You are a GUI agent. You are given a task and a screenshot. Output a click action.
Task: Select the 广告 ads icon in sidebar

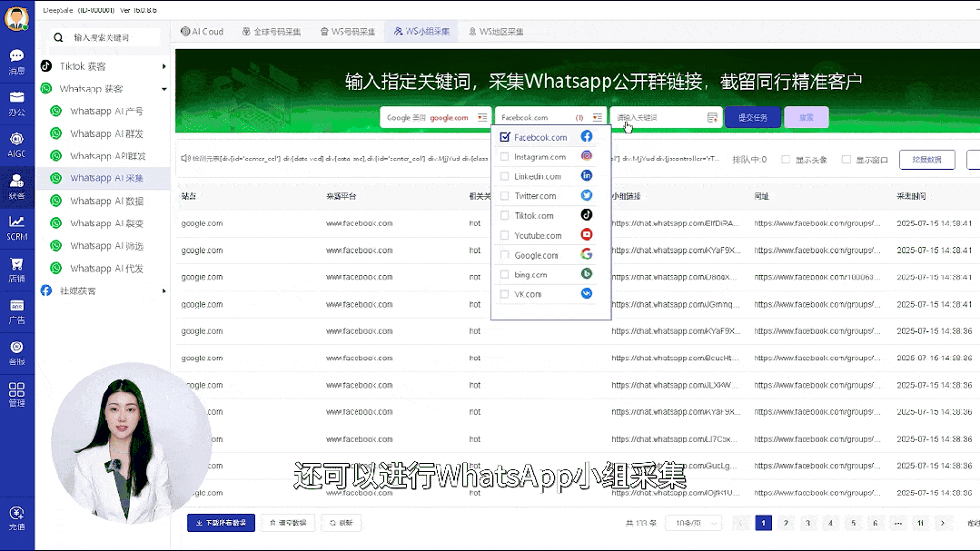pos(16,311)
